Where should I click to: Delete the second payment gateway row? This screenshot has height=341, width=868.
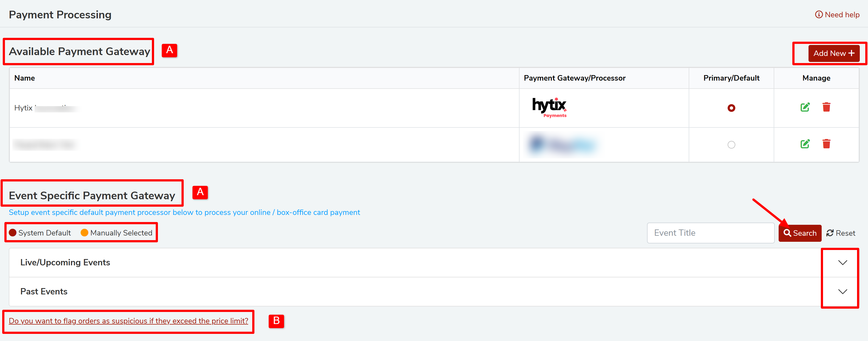(x=826, y=144)
